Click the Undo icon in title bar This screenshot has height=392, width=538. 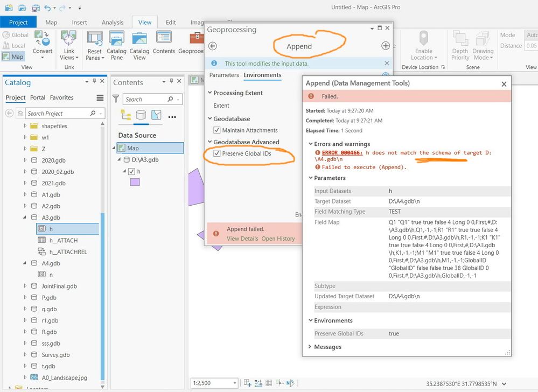click(48, 8)
